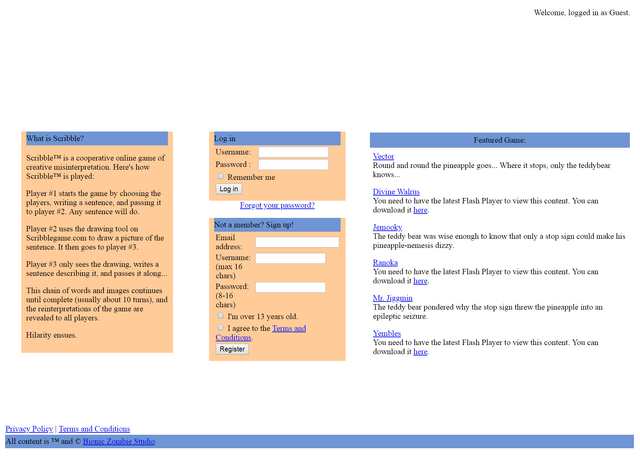
Task: Open the Yembles game link
Action: (x=387, y=334)
